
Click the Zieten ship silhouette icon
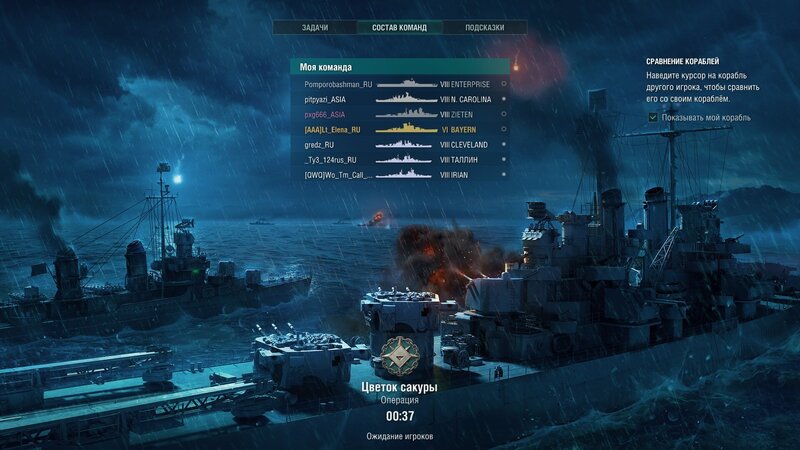(406, 114)
